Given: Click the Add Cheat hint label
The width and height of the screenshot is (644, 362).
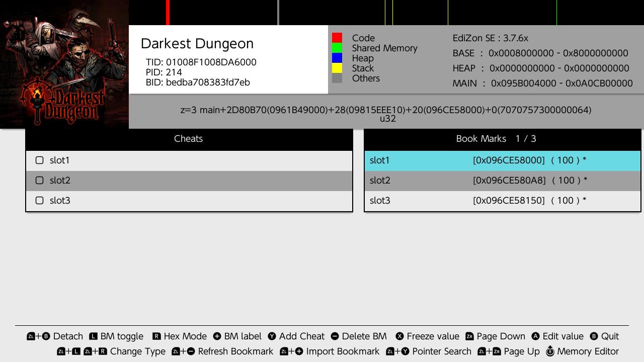Looking at the screenshot, I should click(x=302, y=336).
